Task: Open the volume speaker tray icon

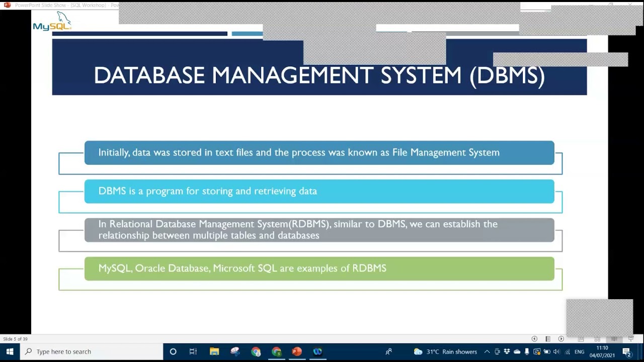Action: (557, 351)
